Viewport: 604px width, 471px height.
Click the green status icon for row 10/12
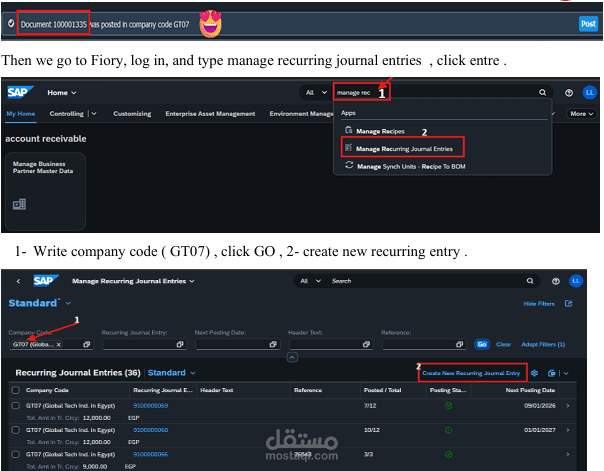448,430
